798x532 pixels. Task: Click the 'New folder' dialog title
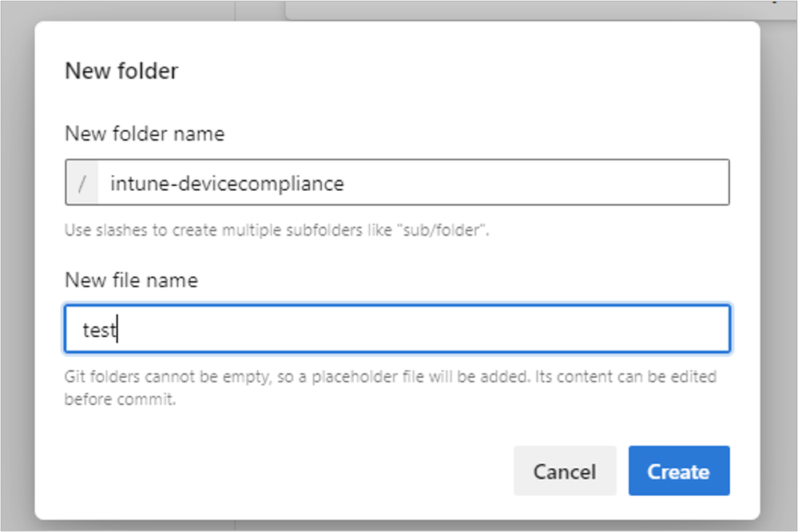coord(121,71)
